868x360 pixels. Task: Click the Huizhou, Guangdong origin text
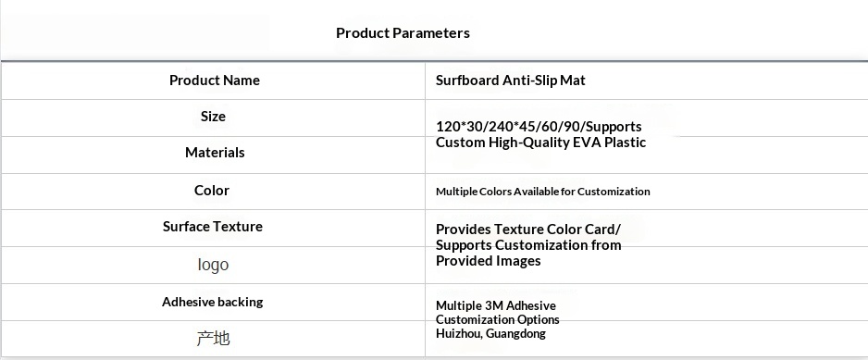coord(490,333)
